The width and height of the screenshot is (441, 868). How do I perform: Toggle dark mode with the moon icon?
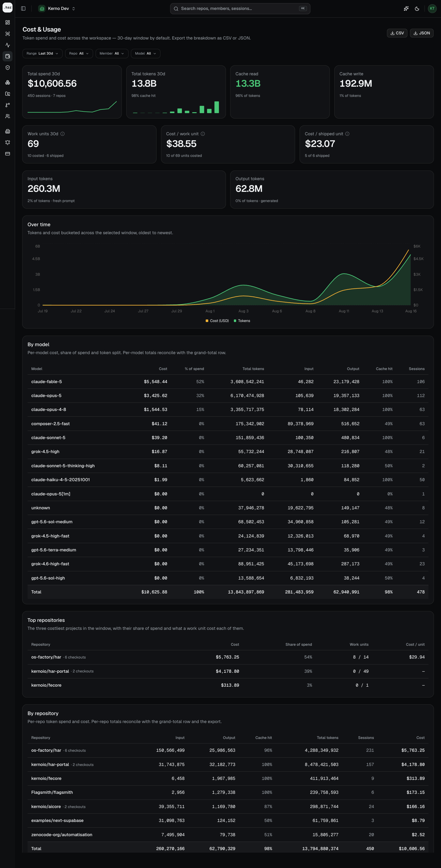[x=417, y=9]
